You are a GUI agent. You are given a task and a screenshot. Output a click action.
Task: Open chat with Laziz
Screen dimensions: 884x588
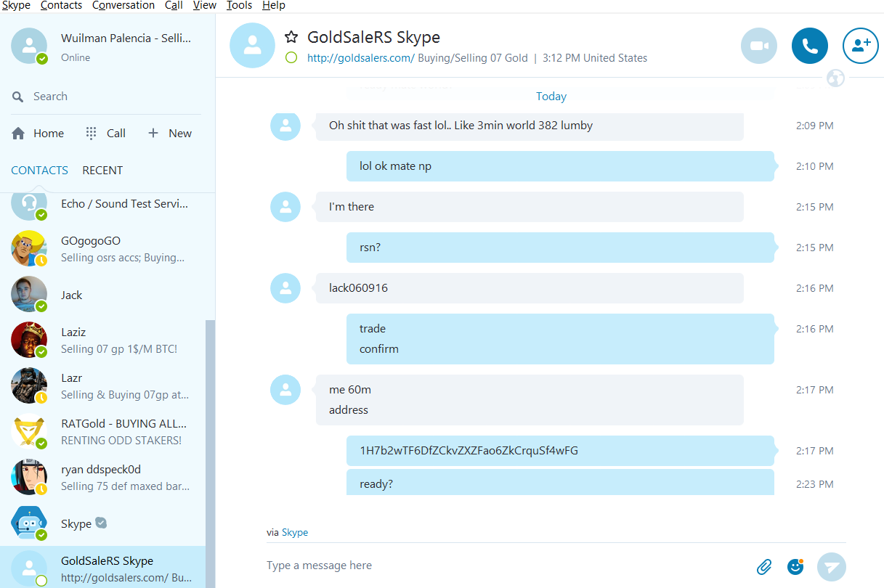click(x=102, y=340)
